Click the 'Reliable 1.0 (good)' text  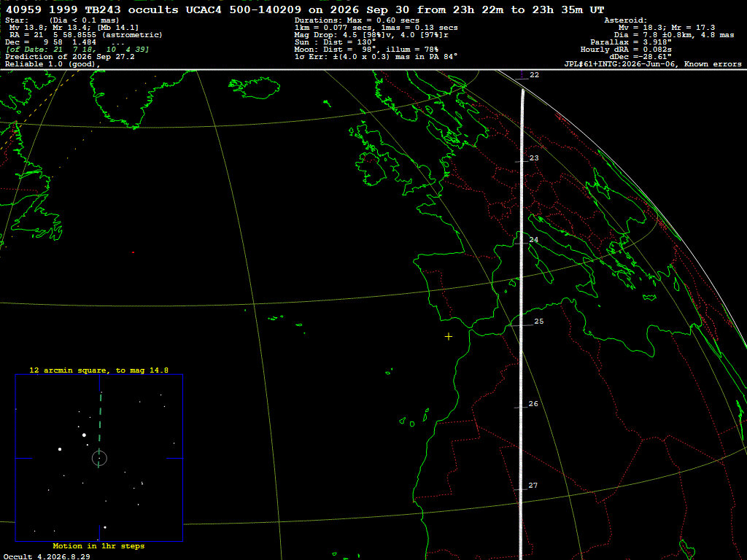click(53, 64)
